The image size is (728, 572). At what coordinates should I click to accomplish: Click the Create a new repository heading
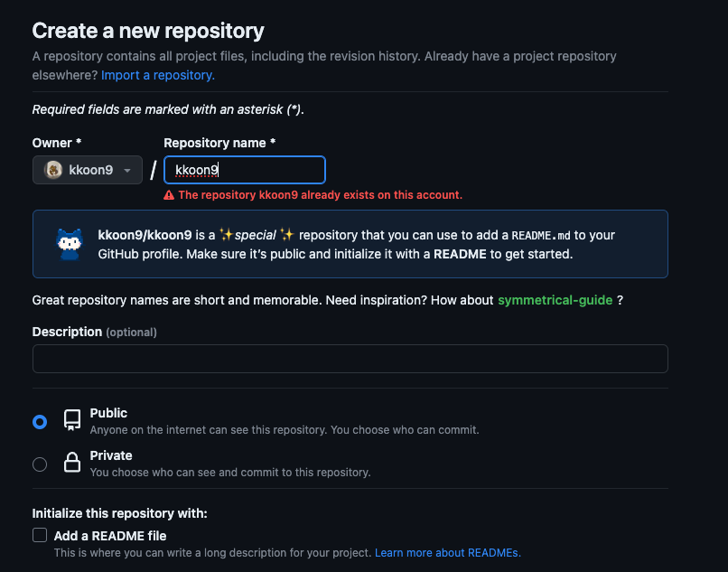click(148, 31)
